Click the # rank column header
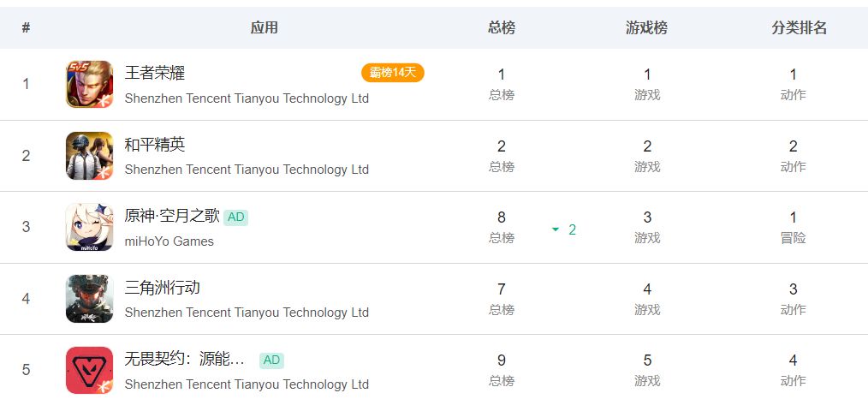This screenshot has height=405, width=868. [x=26, y=28]
